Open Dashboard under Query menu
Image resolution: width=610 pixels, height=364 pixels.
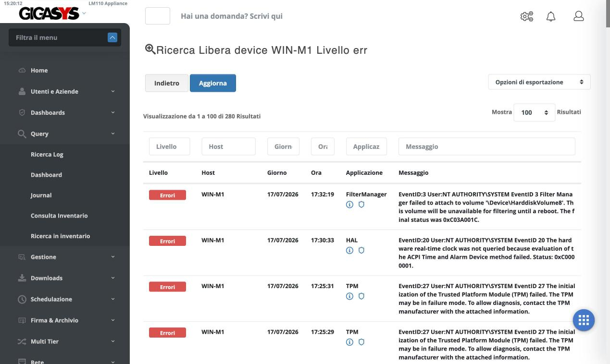coord(46,175)
